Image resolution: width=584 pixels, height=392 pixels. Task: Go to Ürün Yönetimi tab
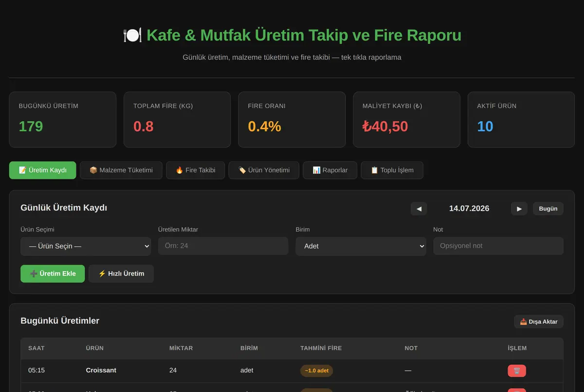pos(264,170)
